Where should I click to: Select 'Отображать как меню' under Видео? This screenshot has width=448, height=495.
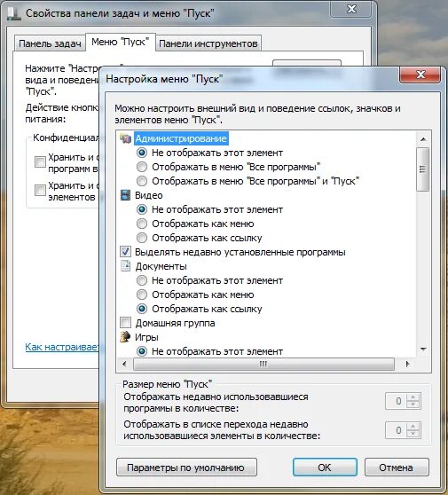coord(142,224)
